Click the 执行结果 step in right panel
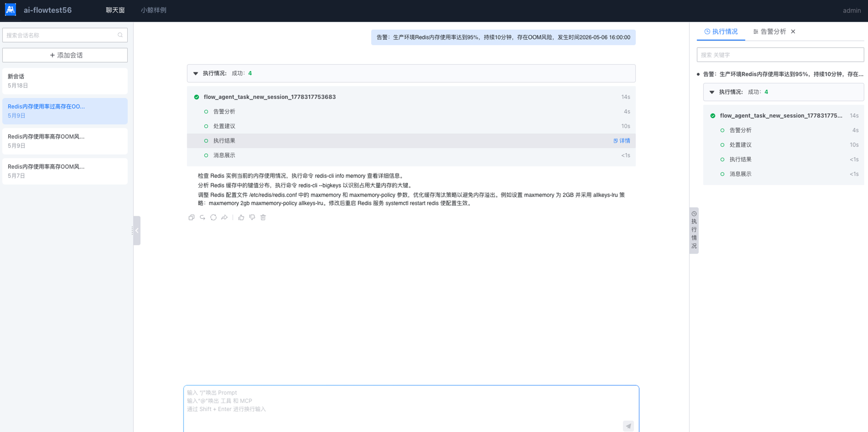Screen dimensions: 868x432 click(784, 159)
